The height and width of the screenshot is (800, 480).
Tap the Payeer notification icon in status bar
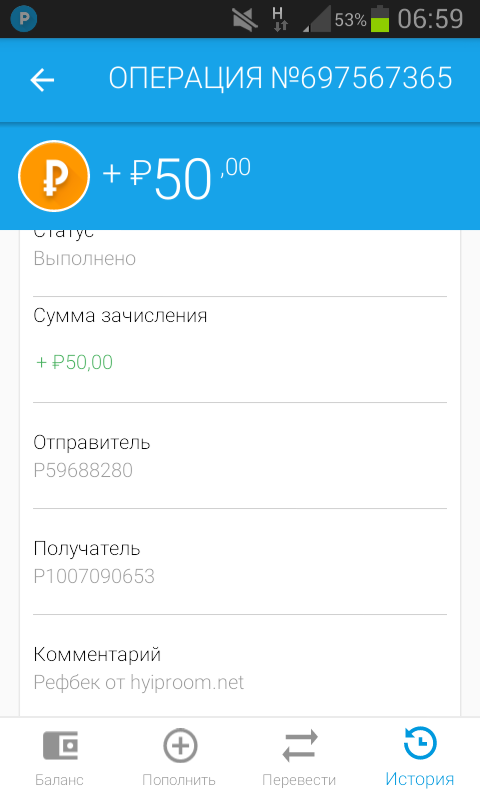click(23, 19)
